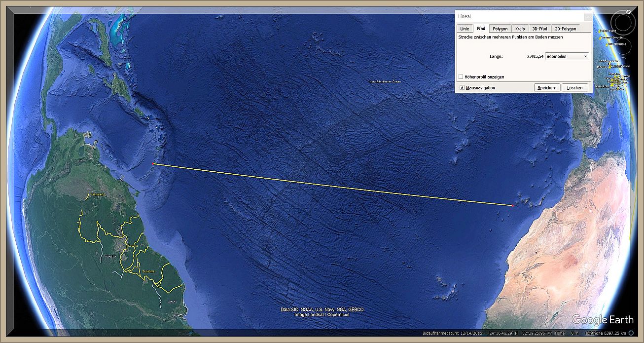Open the Seemeilen unit dropdown
Screen dimensions: 644x343
tap(567, 57)
